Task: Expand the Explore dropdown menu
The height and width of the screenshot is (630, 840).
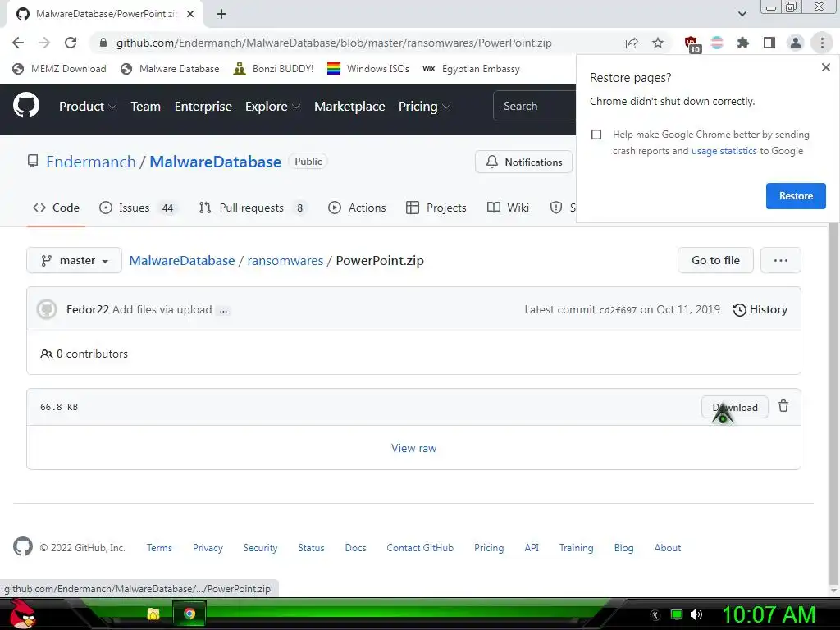Action: click(x=272, y=106)
